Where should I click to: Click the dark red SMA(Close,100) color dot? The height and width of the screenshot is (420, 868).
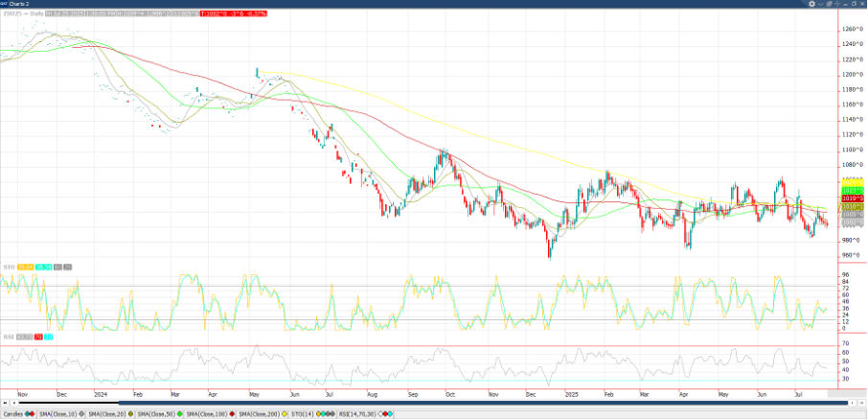[x=232, y=414]
